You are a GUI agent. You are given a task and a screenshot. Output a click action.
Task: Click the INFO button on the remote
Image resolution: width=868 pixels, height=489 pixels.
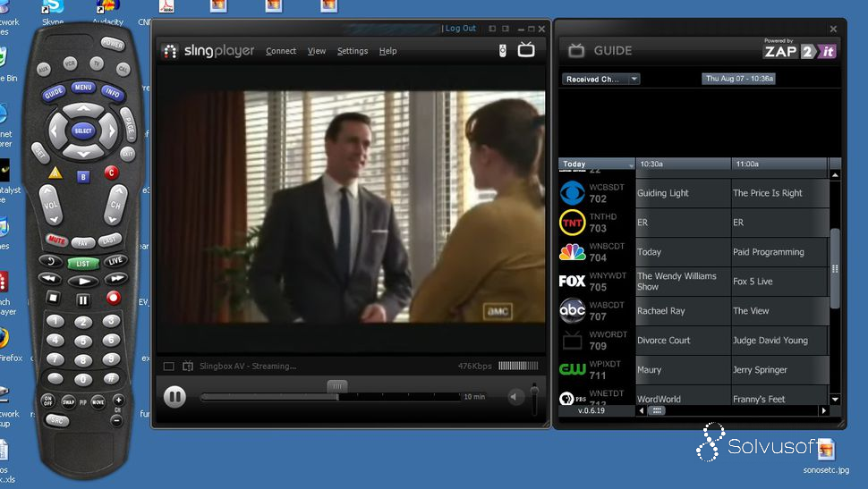[113, 92]
